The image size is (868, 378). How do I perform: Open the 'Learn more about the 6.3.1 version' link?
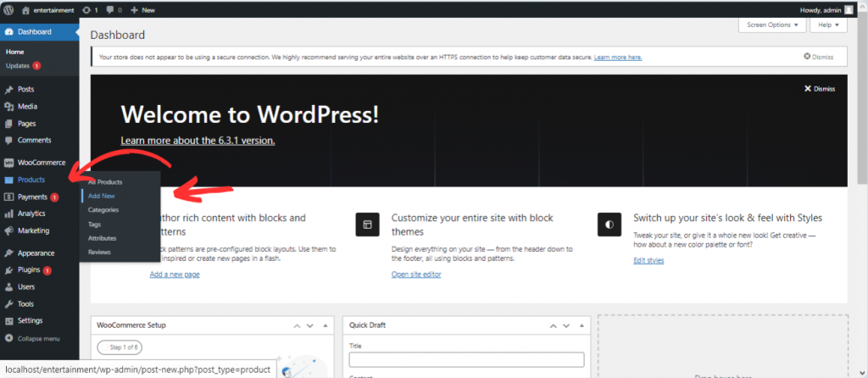pos(198,141)
